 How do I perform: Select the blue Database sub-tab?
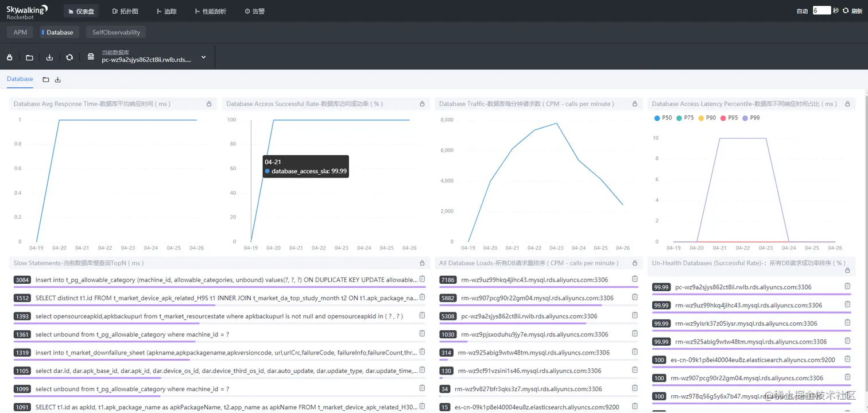point(20,79)
